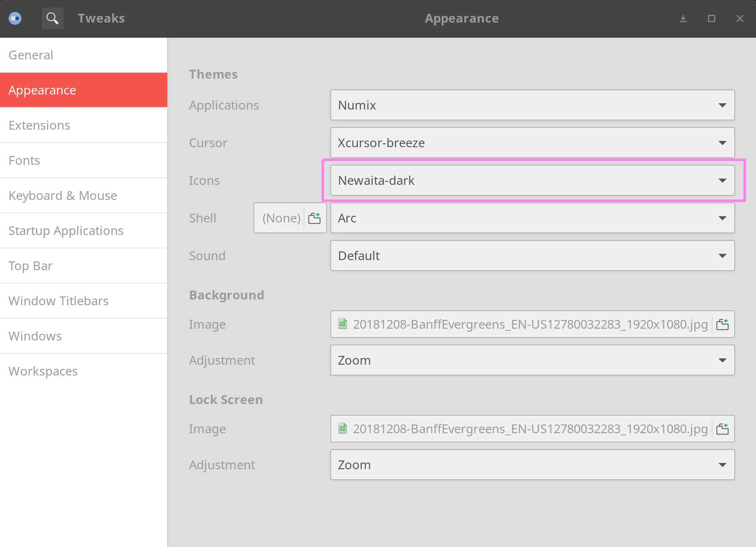Select the General sidebar item

[84, 55]
